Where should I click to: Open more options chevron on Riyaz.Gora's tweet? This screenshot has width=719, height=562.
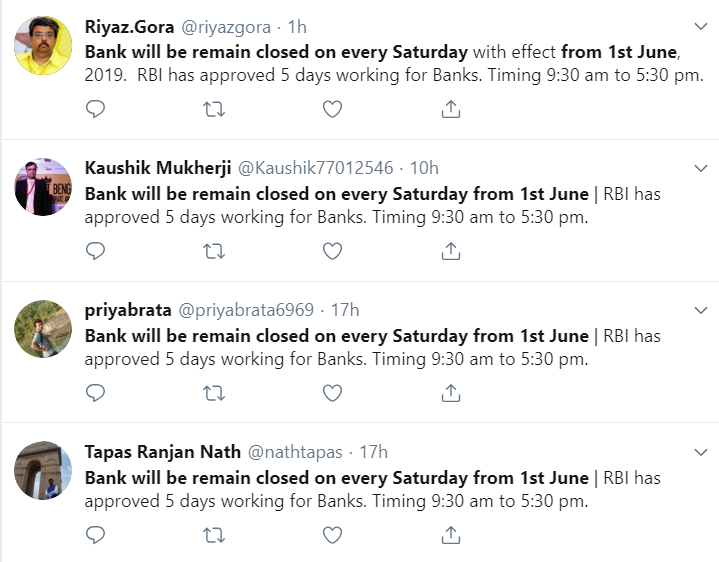coord(701,27)
